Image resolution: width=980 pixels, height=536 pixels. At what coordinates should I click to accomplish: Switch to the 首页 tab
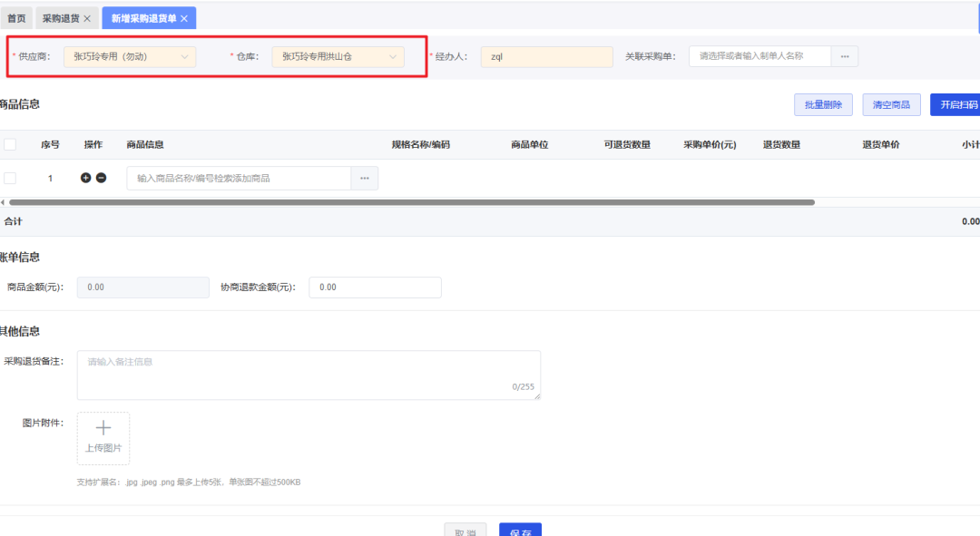(x=17, y=17)
